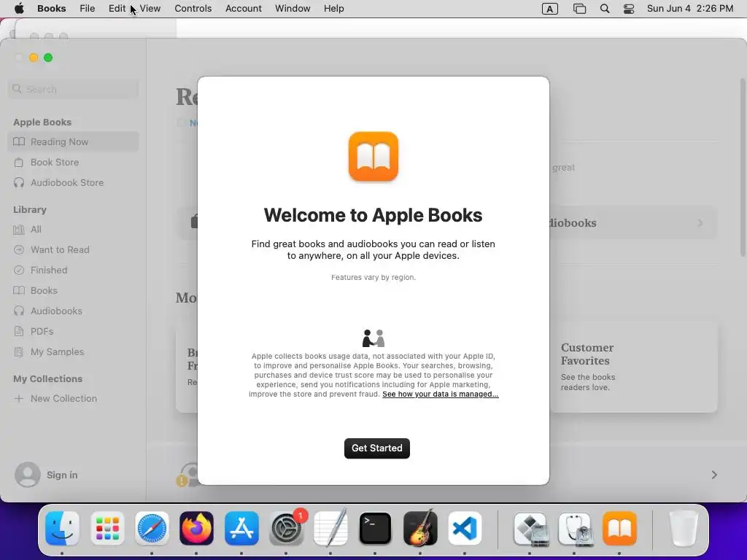Open Firefox from the Dock
This screenshot has height=560, width=747.
(197, 529)
